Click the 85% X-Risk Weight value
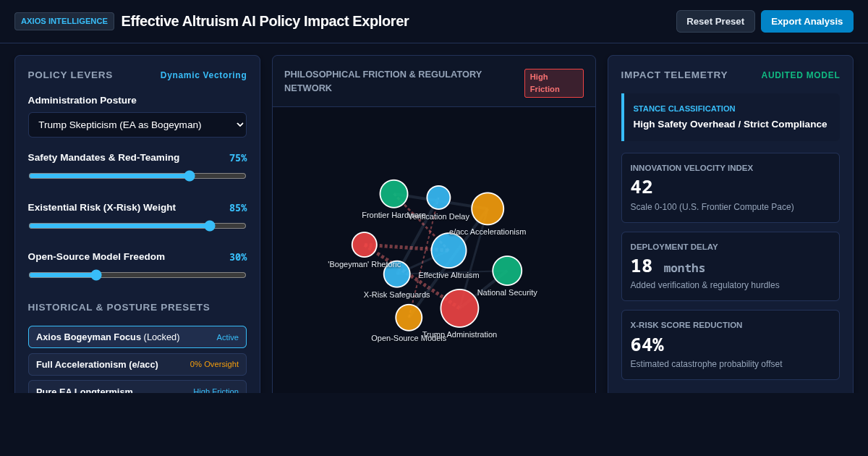Viewport: 868px width, 456px height. pos(238,208)
